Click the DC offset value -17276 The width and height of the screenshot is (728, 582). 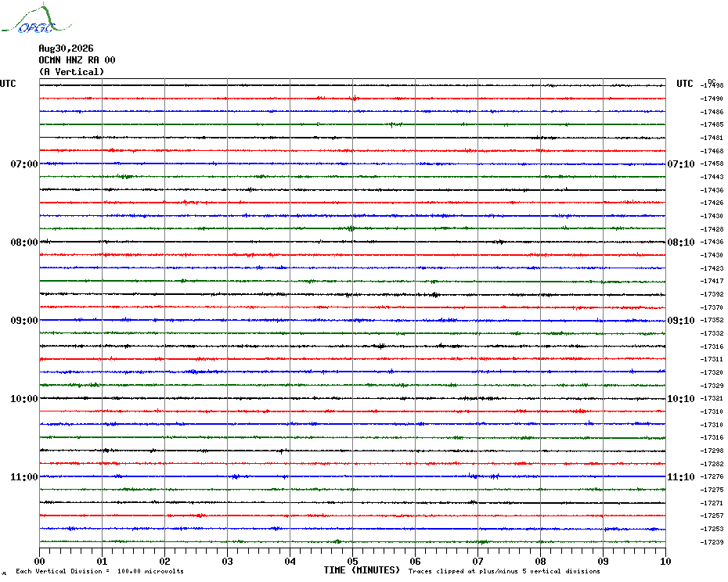click(712, 476)
